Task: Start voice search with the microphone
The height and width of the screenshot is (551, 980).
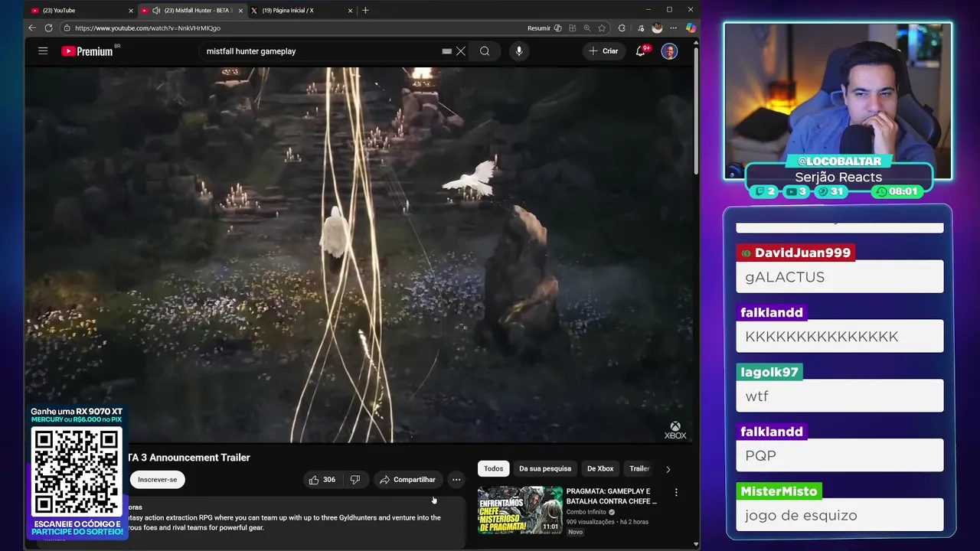Action: pos(519,51)
